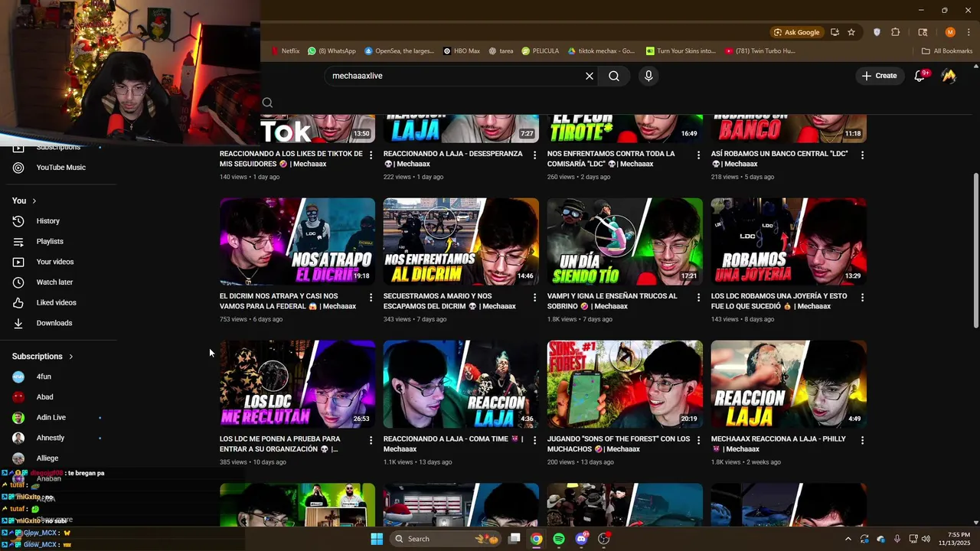Open options for SECUESTRAMOS A MARIO video

(x=535, y=297)
